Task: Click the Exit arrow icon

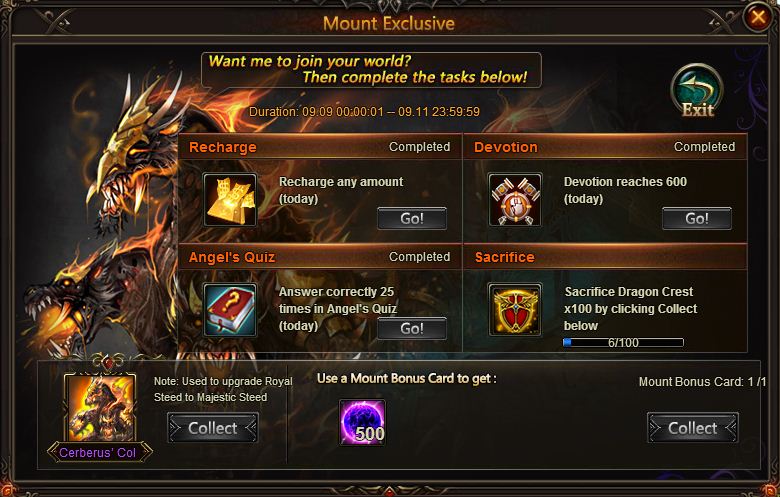Action: (697, 91)
